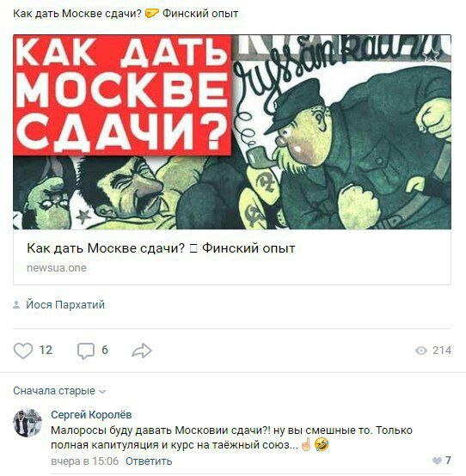466x476 pixels.
Task: Click the chevron next to Сначала старые
Action: coord(102,391)
